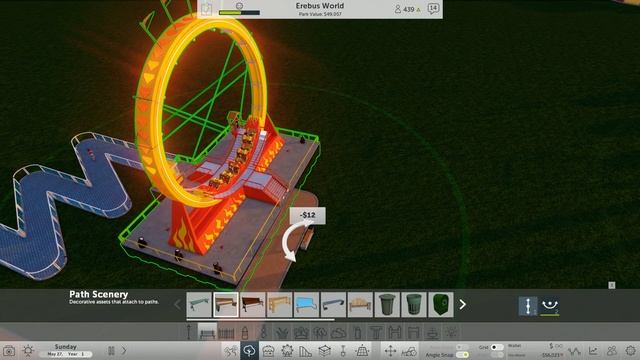Choose the gray trash can thumbnail
This screenshot has width=640, height=360.
coord(387,304)
